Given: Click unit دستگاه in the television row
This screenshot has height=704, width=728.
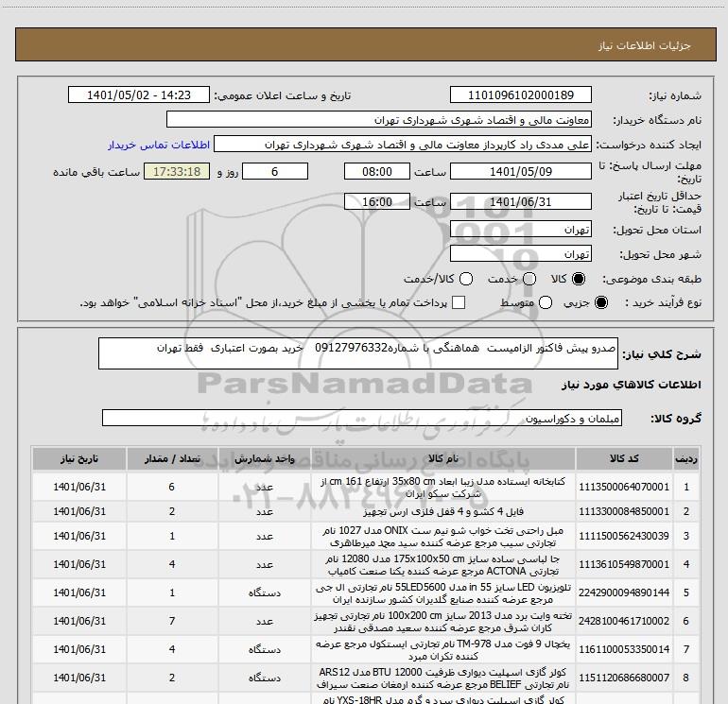Looking at the screenshot, I should point(264,592).
